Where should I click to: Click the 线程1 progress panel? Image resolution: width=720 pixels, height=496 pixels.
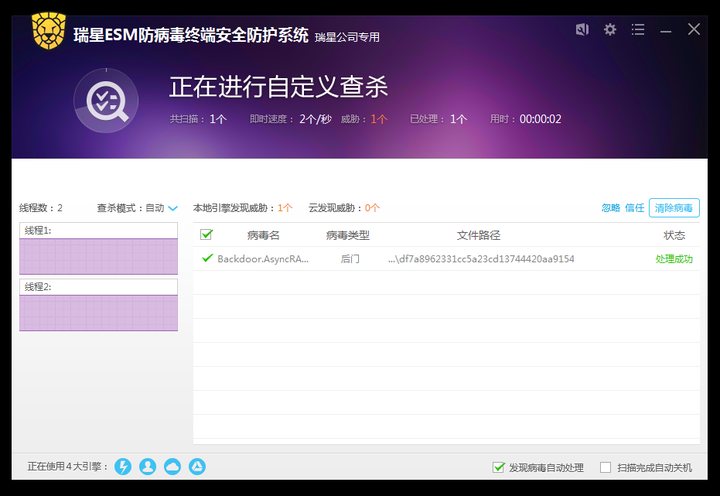(98, 248)
